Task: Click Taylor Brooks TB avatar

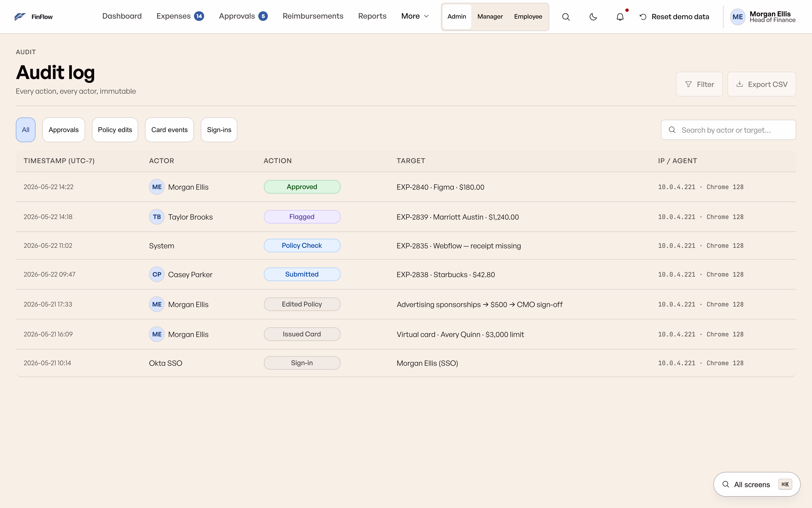Action: 157,217
